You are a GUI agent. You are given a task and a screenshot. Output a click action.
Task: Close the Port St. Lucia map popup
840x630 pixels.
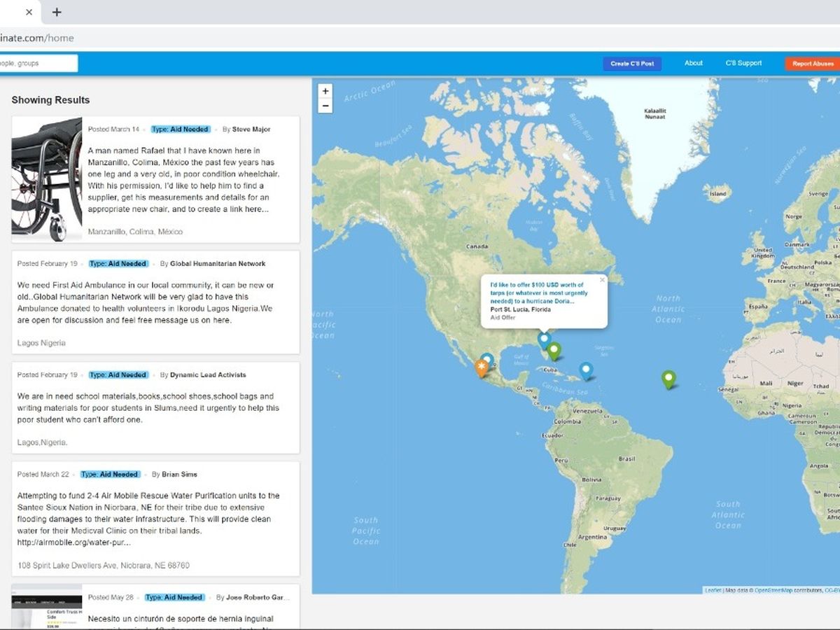601,280
